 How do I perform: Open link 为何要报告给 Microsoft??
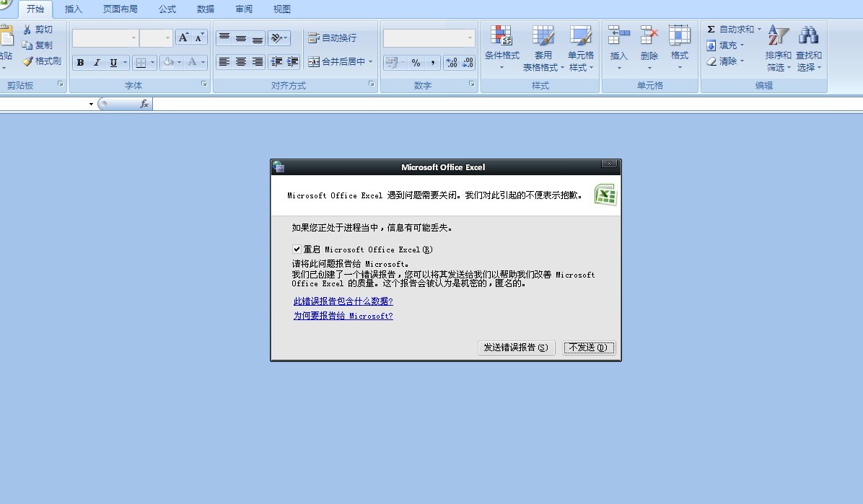(x=343, y=317)
